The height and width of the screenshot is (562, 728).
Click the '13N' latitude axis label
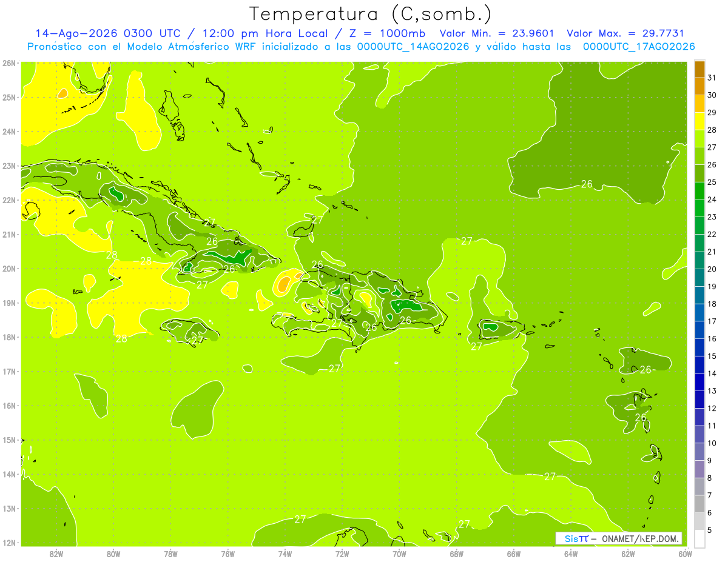(9, 509)
